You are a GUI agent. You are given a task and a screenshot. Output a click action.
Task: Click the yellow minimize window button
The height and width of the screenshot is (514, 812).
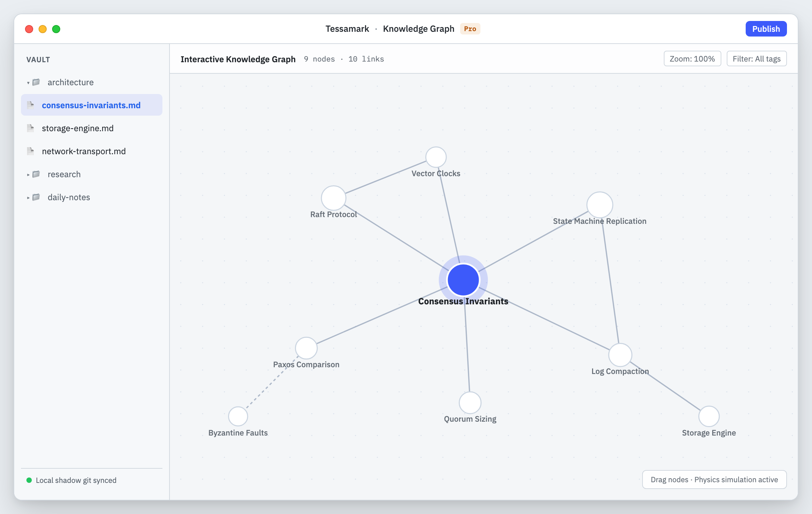pyautogui.click(x=43, y=29)
